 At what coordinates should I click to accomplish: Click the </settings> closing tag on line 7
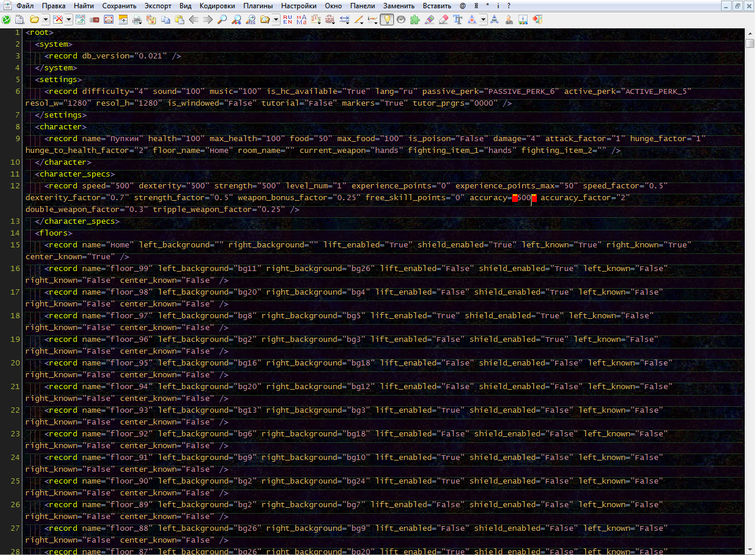tap(61, 115)
